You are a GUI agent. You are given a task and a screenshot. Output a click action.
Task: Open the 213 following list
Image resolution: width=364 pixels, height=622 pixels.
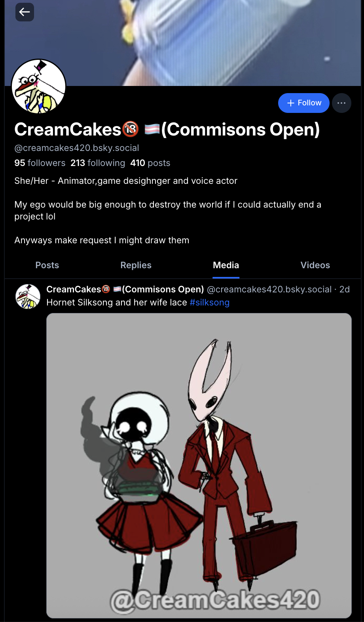click(98, 163)
